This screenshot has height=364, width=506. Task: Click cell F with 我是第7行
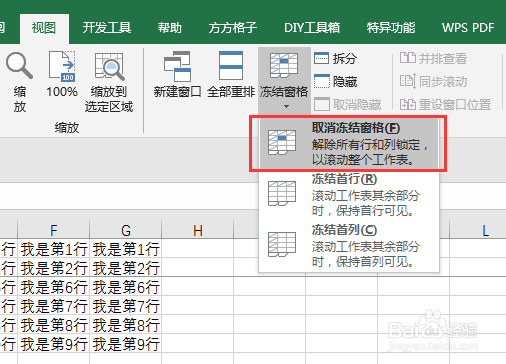tap(53, 306)
